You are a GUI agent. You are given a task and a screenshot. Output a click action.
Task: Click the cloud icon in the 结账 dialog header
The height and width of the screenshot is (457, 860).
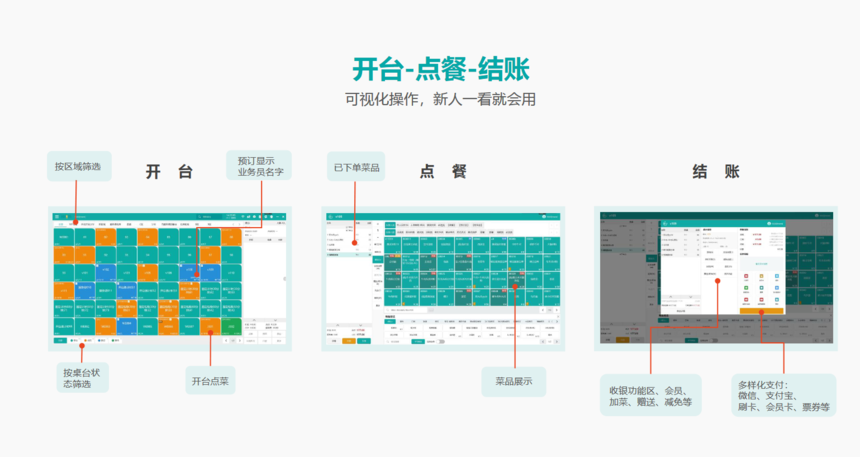(x=769, y=223)
